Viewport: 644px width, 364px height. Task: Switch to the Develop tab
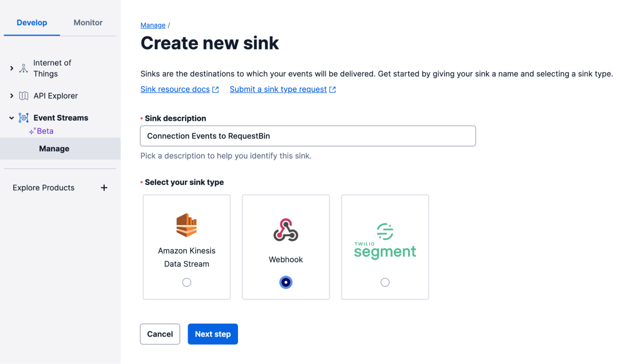[x=32, y=23]
